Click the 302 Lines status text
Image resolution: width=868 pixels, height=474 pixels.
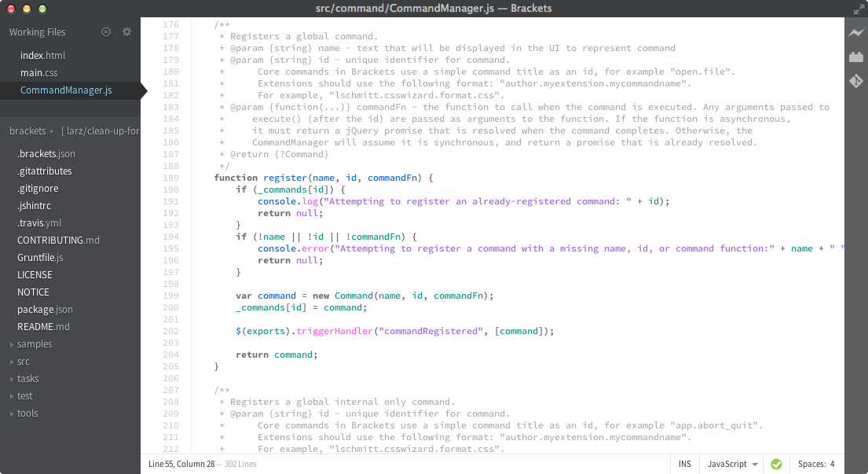click(240, 464)
